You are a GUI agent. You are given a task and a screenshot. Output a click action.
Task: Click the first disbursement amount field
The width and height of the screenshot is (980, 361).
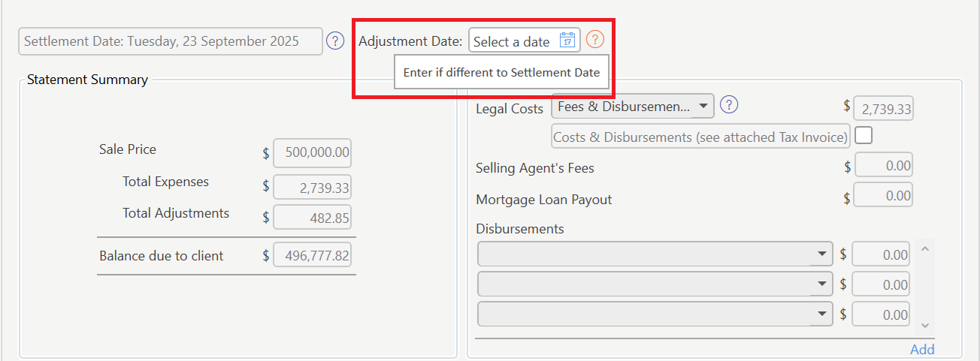[x=880, y=254]
